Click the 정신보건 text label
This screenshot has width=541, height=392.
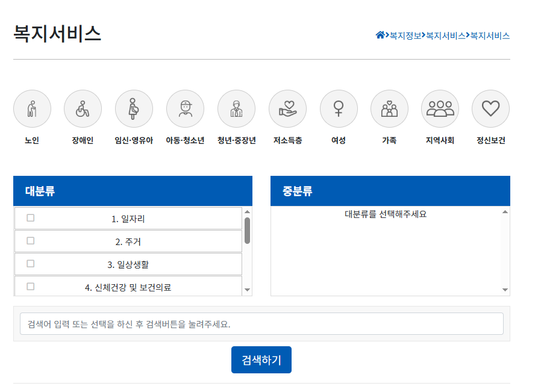pyautogui.click(x=490, y=140)
